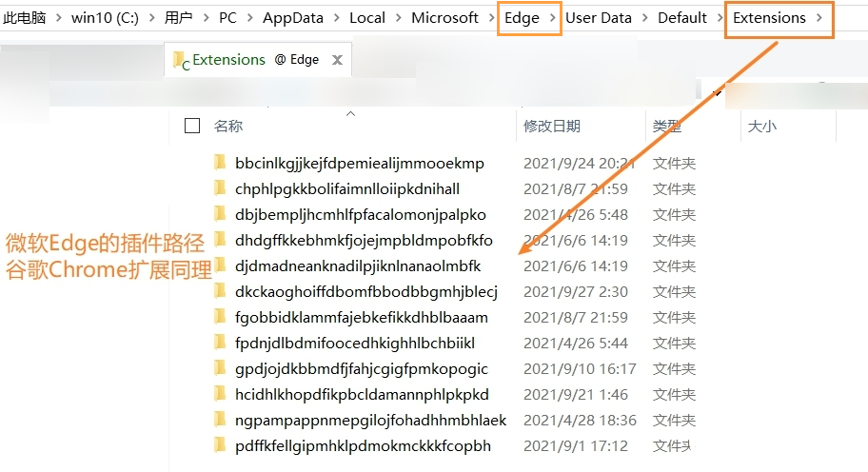Click folder icon of gpdjojdkbbmdfjfahjcgigfpmkopogic
Viewport: 868px width, 472px height.
point(220,368)
